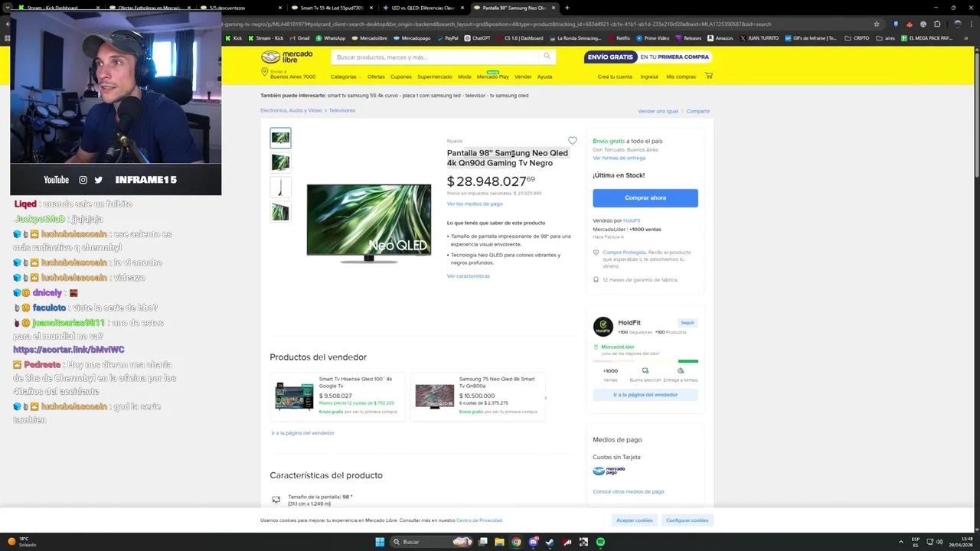Click Televisores breadcrumb link
This screenshot has height=551, width=980.
pyautogui.click(x=342, y=110)
